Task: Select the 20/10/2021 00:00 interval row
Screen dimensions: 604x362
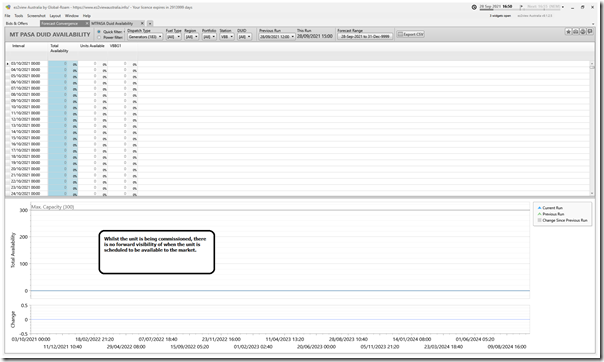Action: [x=25, y=169]
